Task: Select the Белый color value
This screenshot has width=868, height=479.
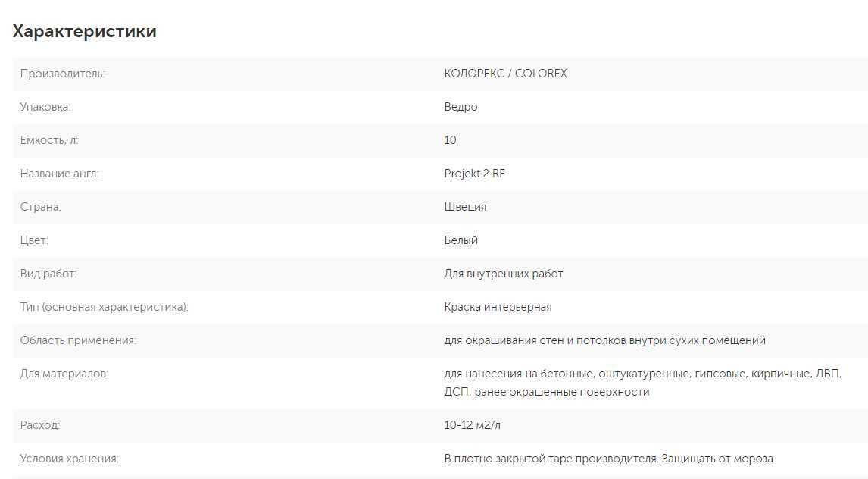Action: [x=461, y=240]
